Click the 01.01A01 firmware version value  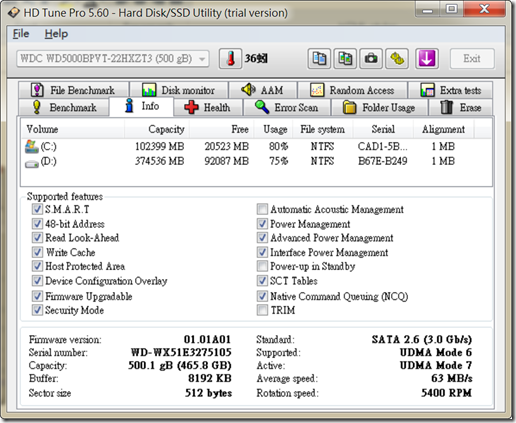point(207,339)
